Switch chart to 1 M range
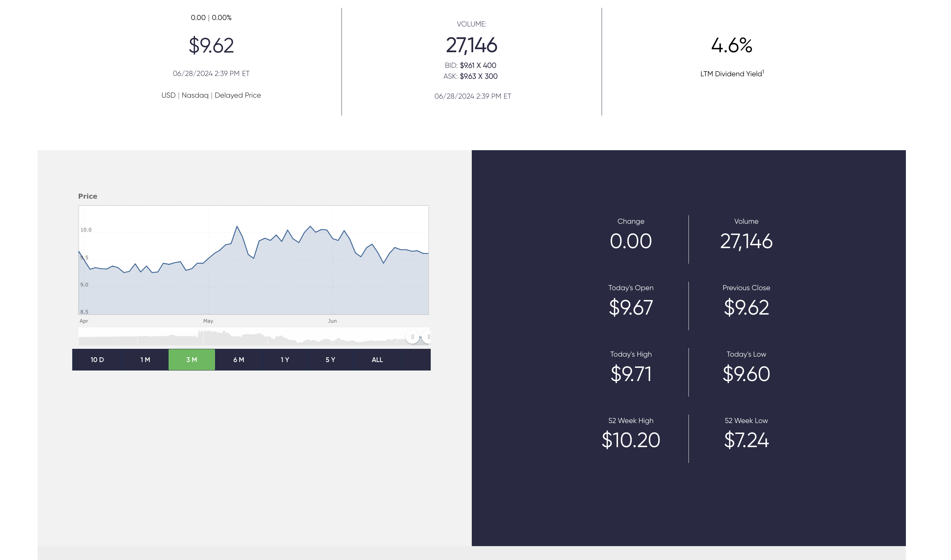Viewport: 951px width, 560px height. point(145,360)
